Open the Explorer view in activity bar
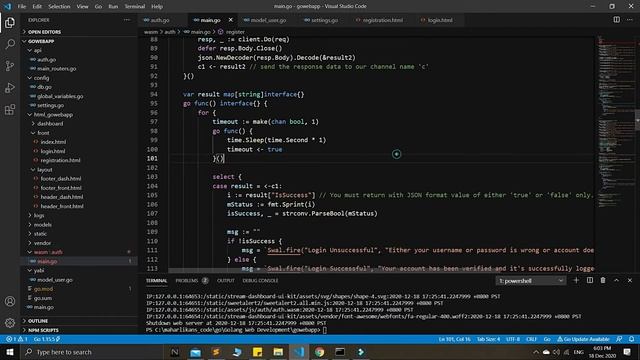Screen dimensions: 640x360 (x=10, y=22)
